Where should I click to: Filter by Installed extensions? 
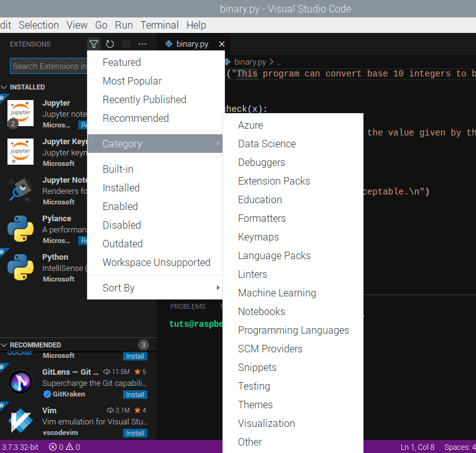tap(155, 188)
